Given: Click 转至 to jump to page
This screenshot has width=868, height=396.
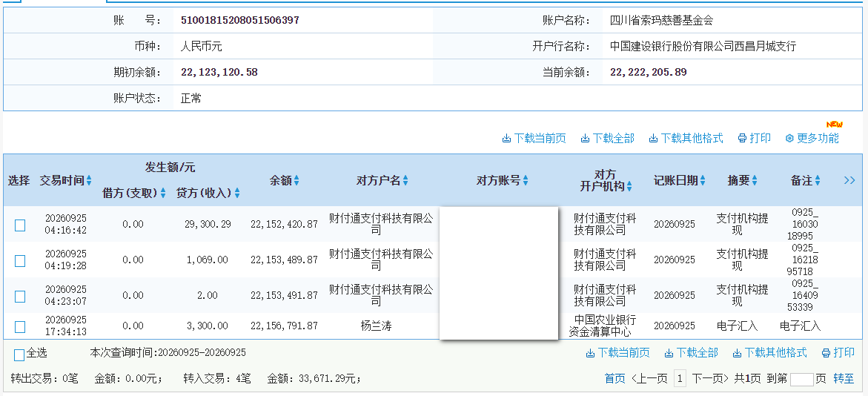Looking at the screenshot, I should pyautogui.click(x=844, y=379).
